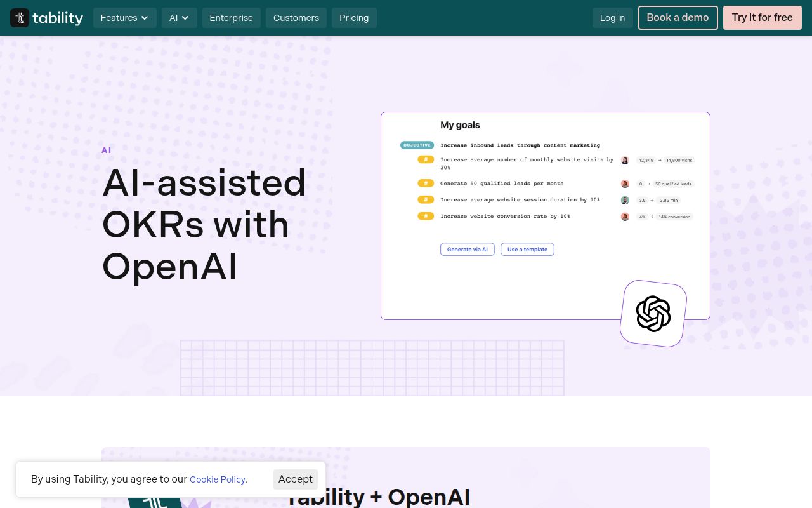Click the avatar next to "14,800 visits" value
Screen dimensions: 812x508
625,160
